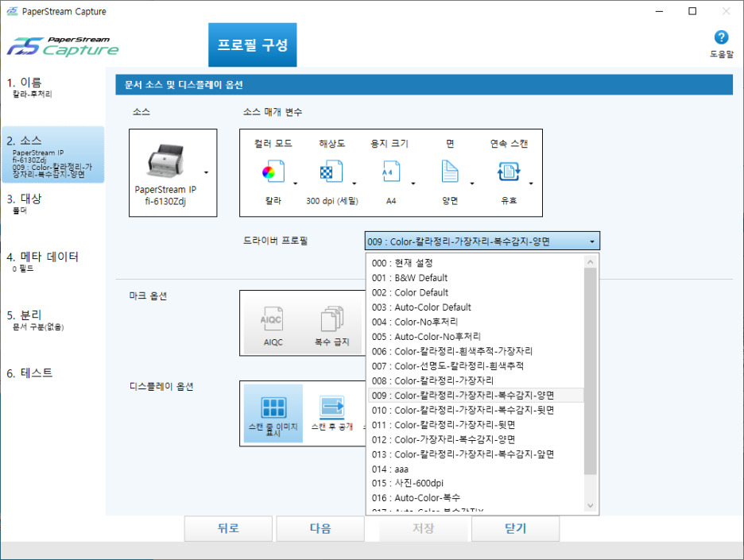Go to step 2. 소스
Viewport: 744px width, 560px height.
point(53,155)
